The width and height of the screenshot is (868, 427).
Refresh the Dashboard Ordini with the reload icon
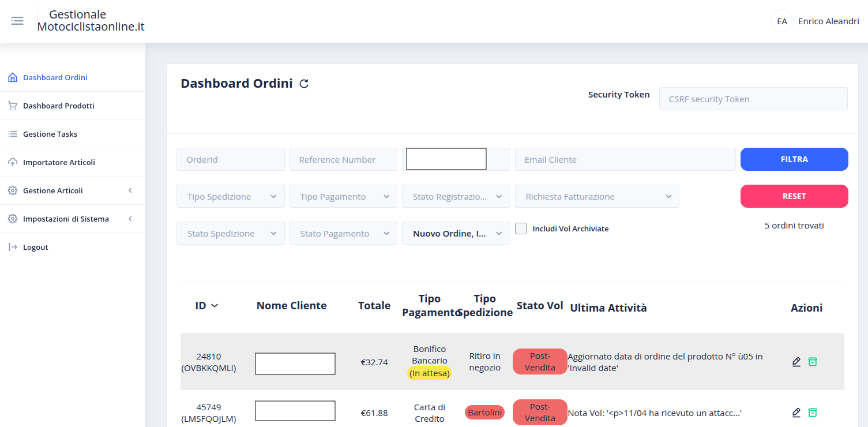point(305,83)
